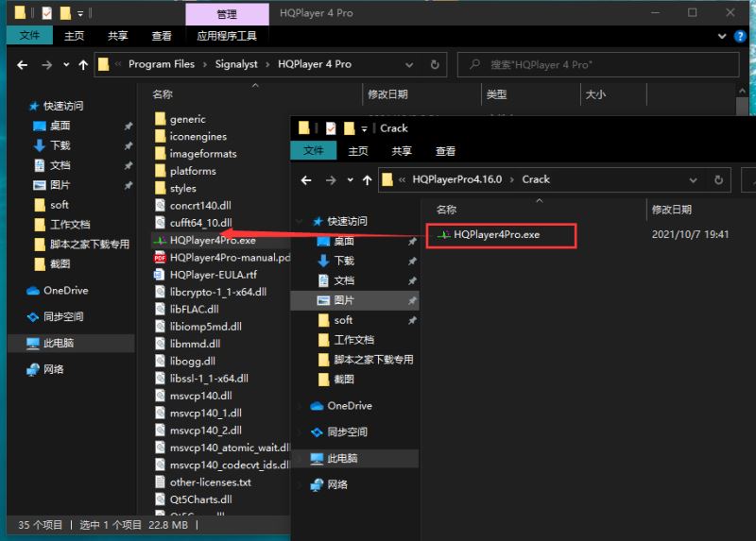Select 图片 in the Crack window sidebar
The width and height of the screenshot is (756, 541).
click(x=355, y=300)
